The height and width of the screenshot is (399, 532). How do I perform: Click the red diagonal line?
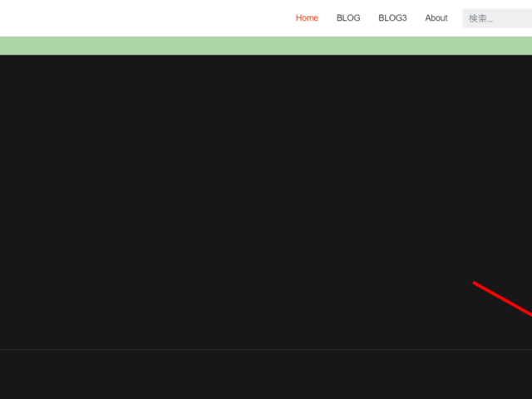pos(503,299)
